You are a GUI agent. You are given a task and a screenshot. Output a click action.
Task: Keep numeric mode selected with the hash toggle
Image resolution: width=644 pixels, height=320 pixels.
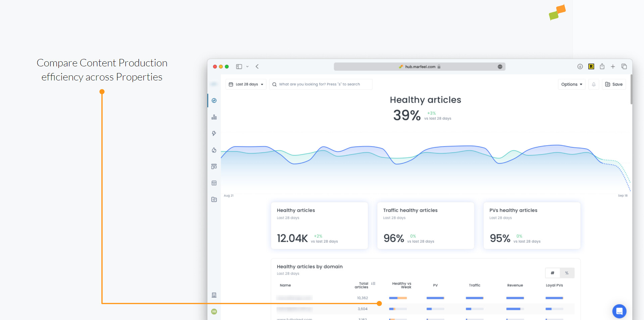coord(552,273)
